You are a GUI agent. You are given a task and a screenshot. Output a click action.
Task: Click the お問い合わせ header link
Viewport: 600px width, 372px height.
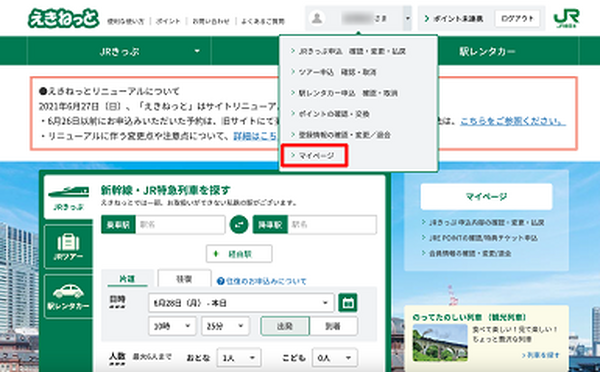click(210, 21)
